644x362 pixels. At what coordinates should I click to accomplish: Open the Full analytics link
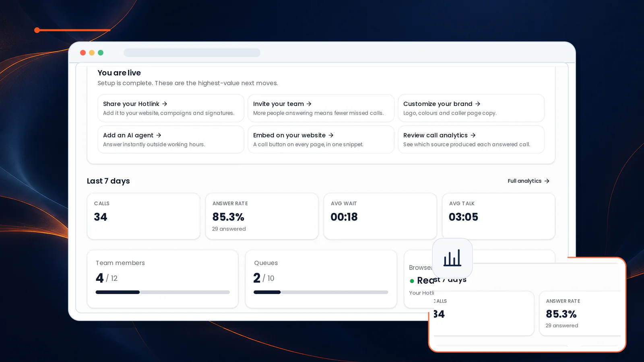528,181
